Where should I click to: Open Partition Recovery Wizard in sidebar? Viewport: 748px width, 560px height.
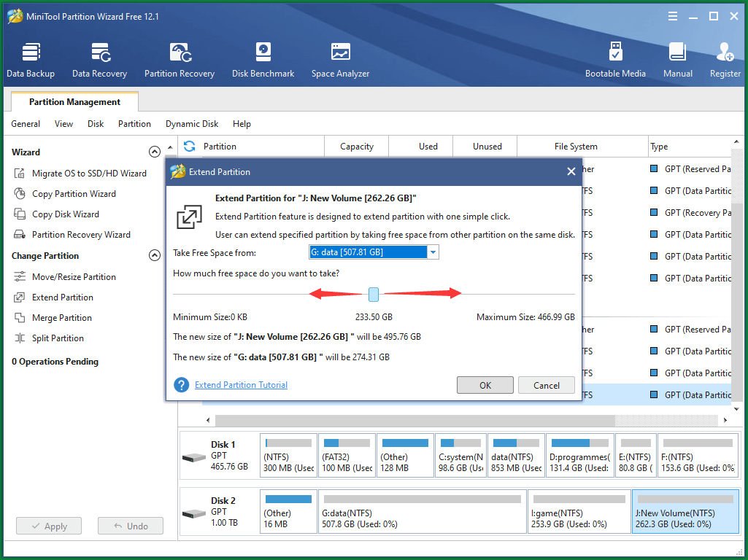(72, 235)
